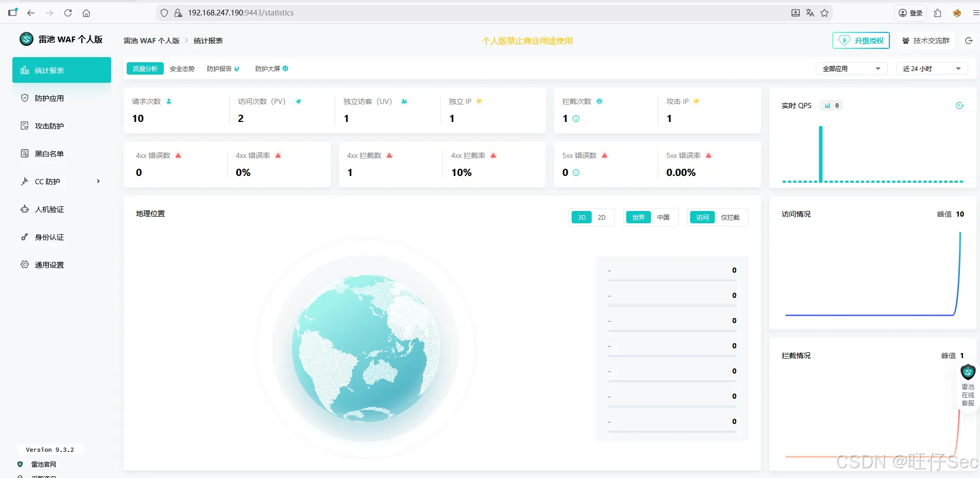Select the 2D map view

click(601, 217)
